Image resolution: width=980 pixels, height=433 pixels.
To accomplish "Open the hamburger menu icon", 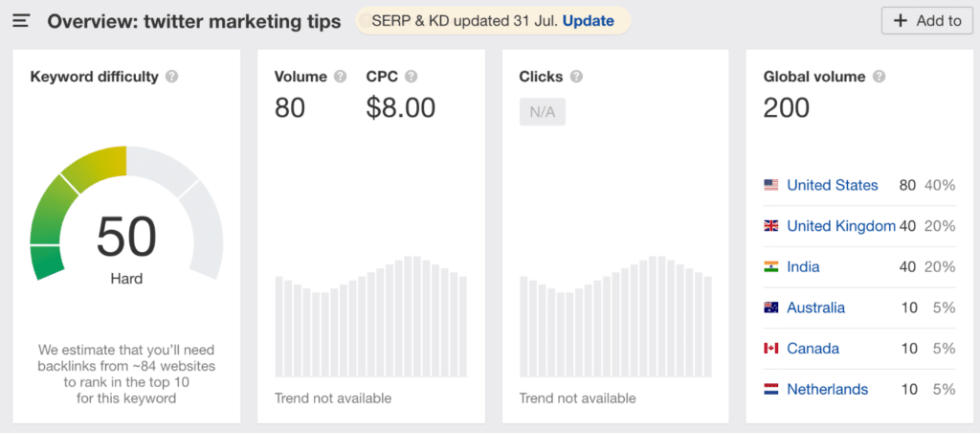I will point(22,21).
